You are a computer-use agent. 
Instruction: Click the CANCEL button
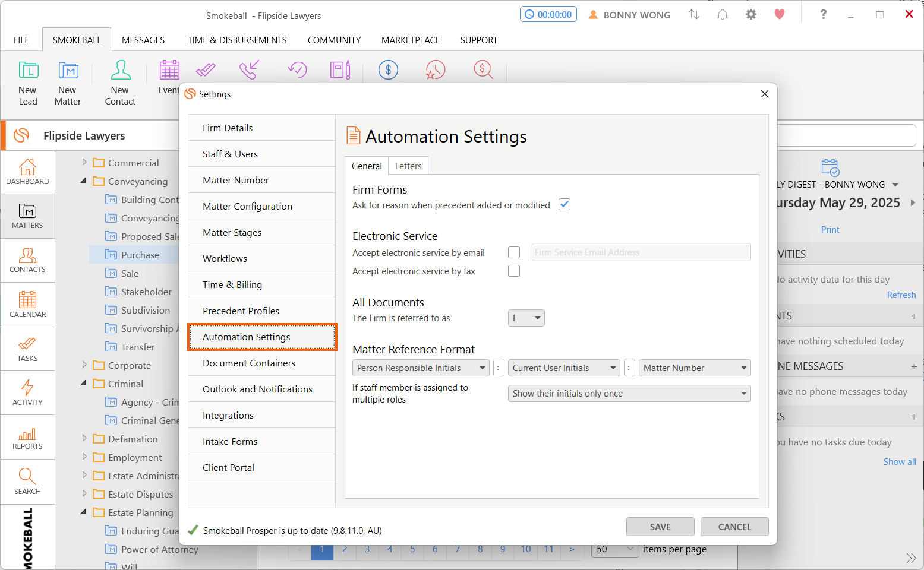pos(734,527)
